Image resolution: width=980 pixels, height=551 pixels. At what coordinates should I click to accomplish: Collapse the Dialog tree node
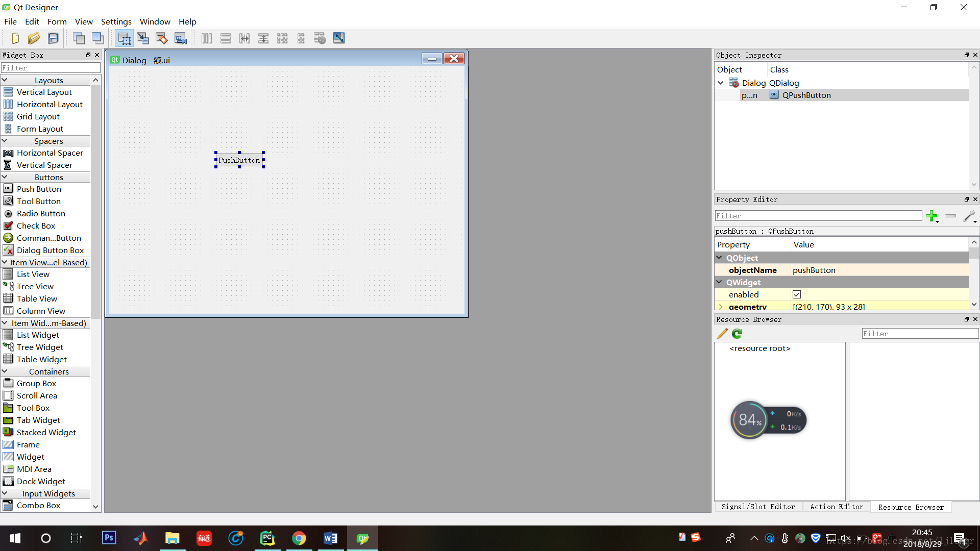(x=721, y=83)
